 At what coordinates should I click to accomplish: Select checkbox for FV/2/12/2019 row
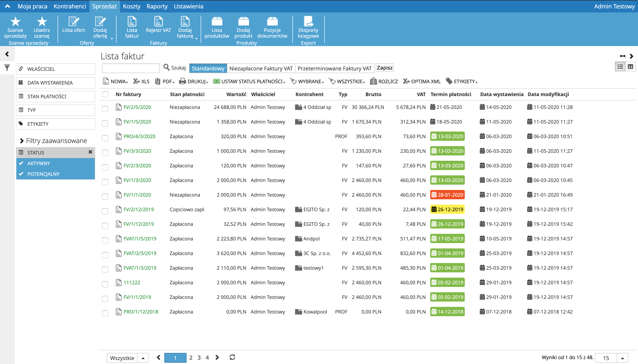tap(105, 211)
